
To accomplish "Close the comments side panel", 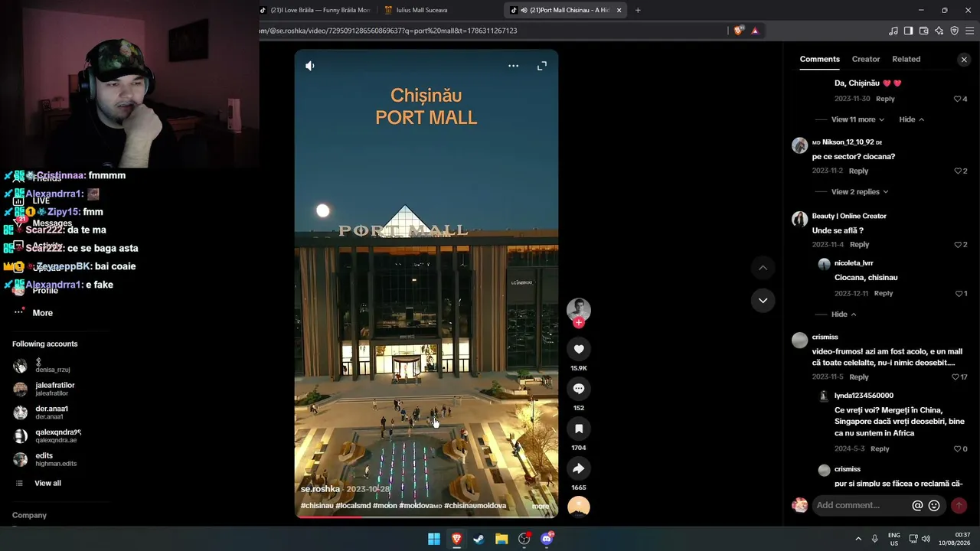I will [964, 60].
